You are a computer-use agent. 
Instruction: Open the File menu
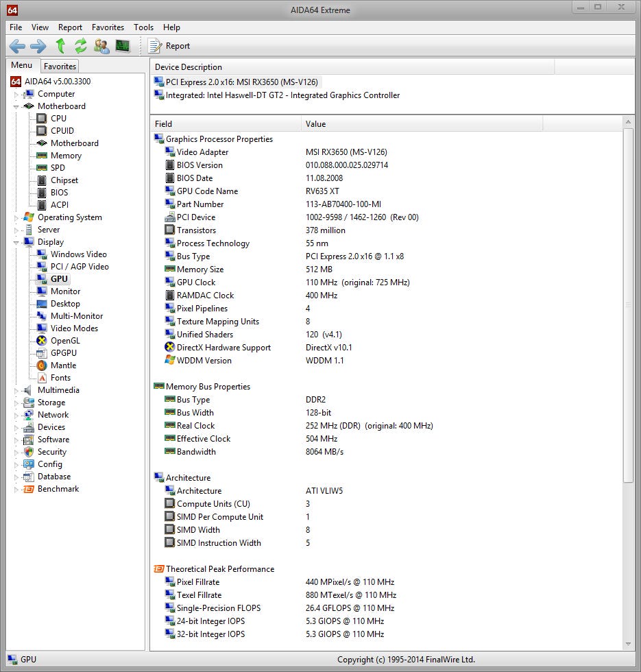16,27
